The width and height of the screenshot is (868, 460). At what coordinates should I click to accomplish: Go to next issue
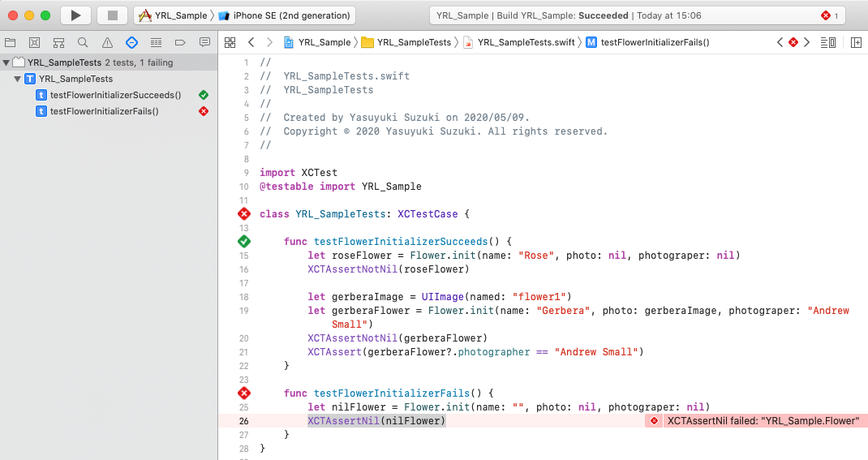pos(807,43)
